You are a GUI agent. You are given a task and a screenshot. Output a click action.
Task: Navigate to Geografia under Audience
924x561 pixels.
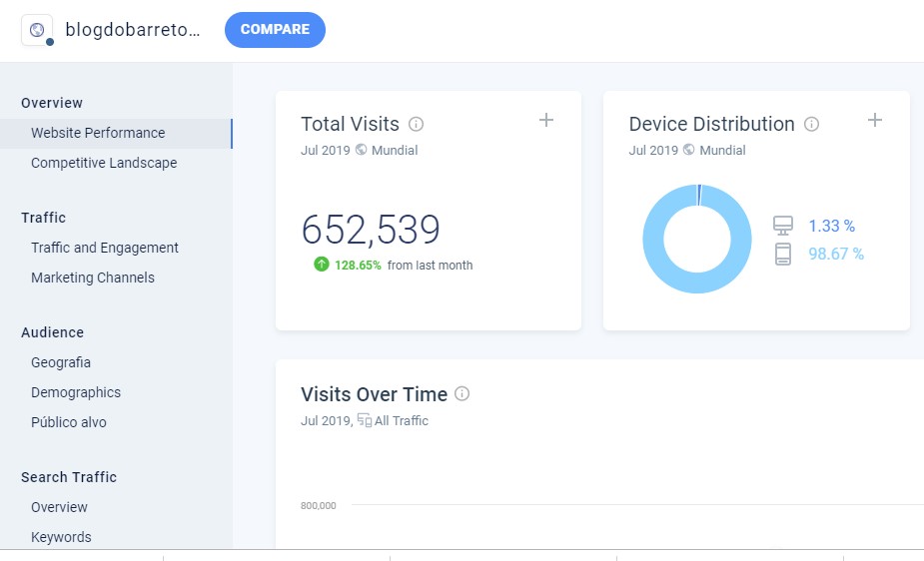[x=61, y=362]
